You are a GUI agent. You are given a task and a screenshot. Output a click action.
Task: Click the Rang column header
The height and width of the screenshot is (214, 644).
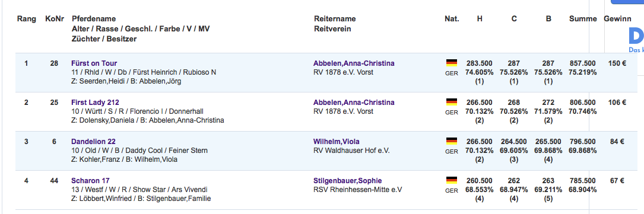(26, 19)
